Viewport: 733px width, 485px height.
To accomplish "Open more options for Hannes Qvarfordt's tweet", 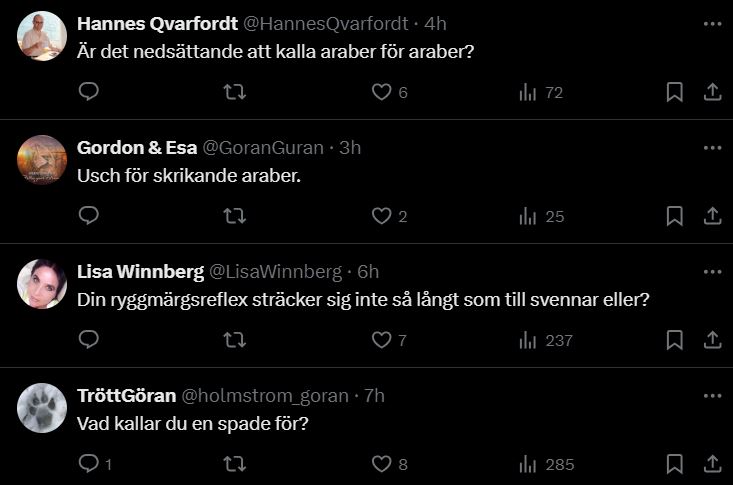I will coord(712,23).
